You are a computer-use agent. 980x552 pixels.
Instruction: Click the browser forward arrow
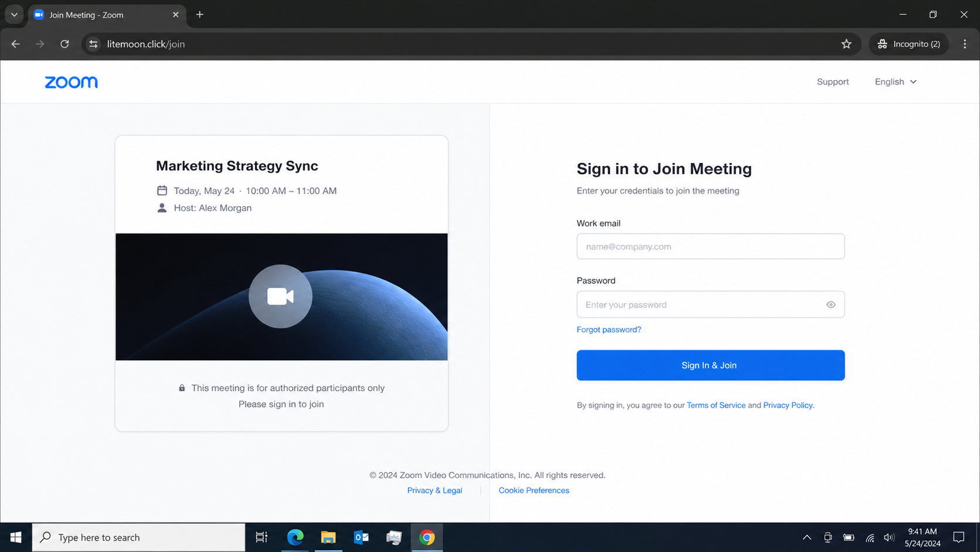40,44
